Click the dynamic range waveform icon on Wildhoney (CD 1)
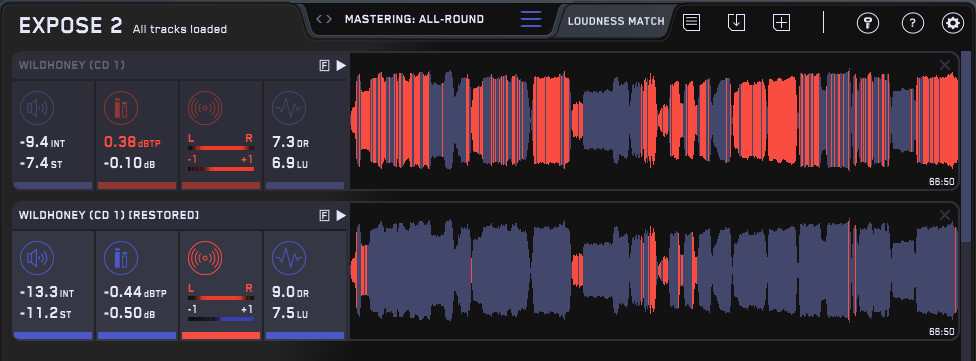Image resolution: width=976 pixels, height=361 pixels. (x=289, y=108)
